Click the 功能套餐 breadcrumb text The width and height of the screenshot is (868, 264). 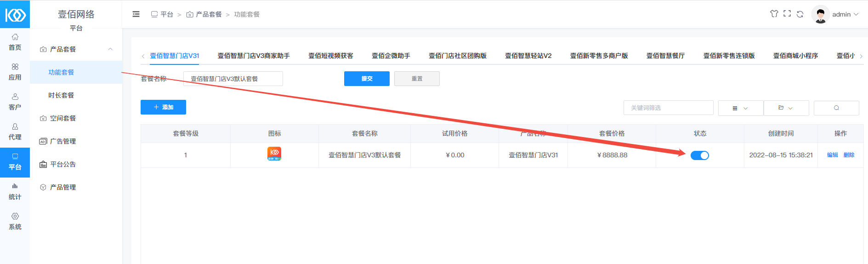click(247, 14)
